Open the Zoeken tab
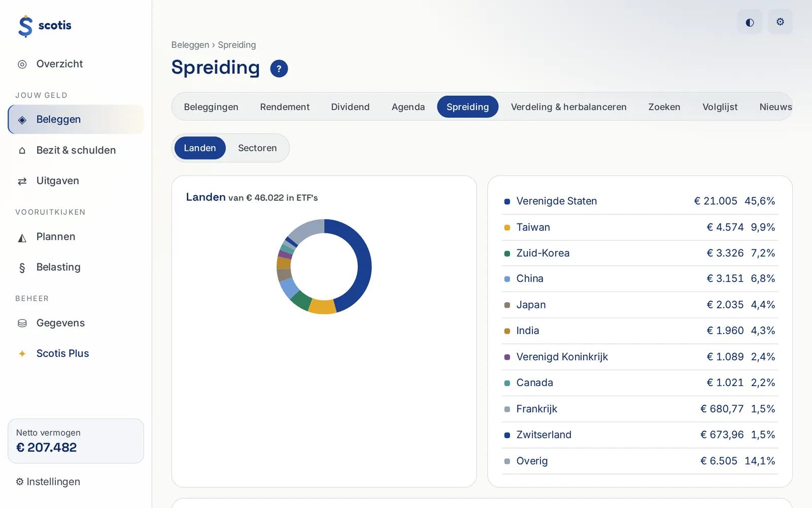This screenshot has width=812, height=508. click(x=664, y=107)
